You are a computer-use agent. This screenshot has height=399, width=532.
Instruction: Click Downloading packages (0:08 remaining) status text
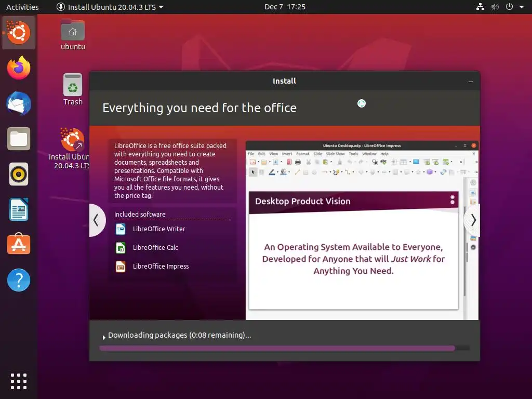point(179,335)
